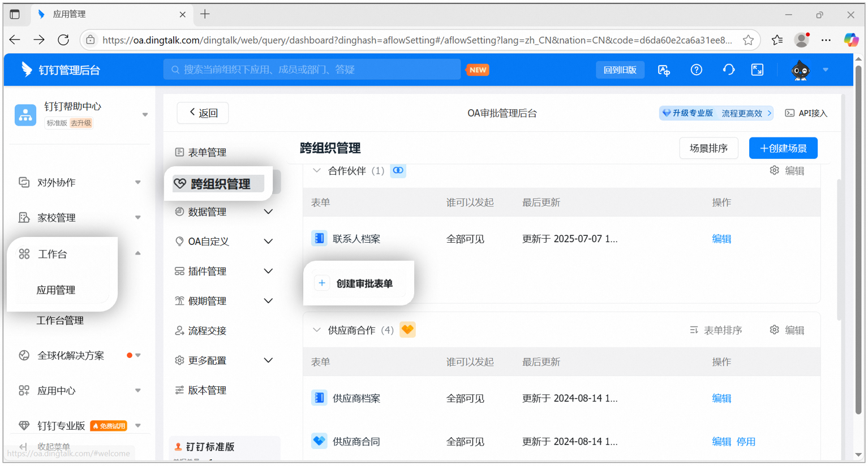Expand the 家校管理 sidebar menu
The image size is (868, 466).
tap(137, 217)
